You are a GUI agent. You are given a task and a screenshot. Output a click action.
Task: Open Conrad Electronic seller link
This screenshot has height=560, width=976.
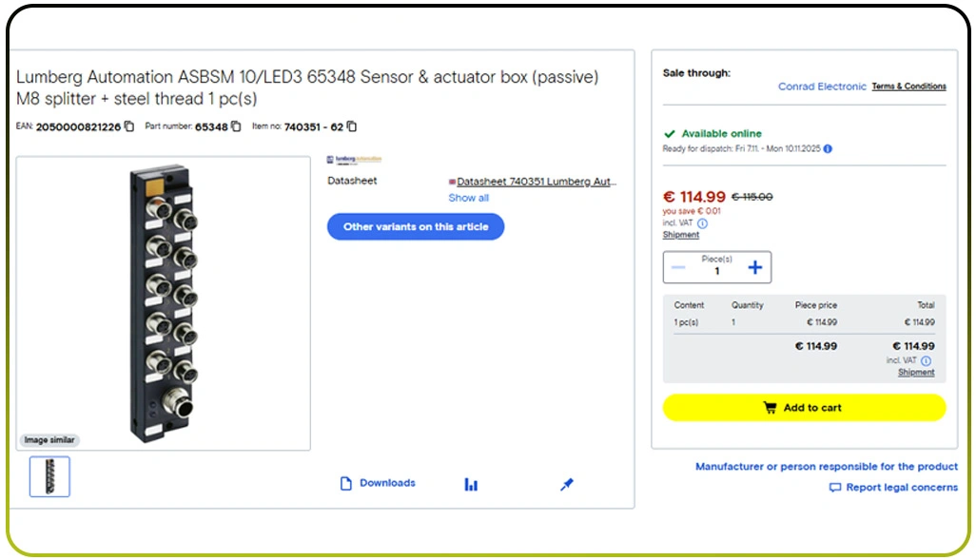click(822, 87)
